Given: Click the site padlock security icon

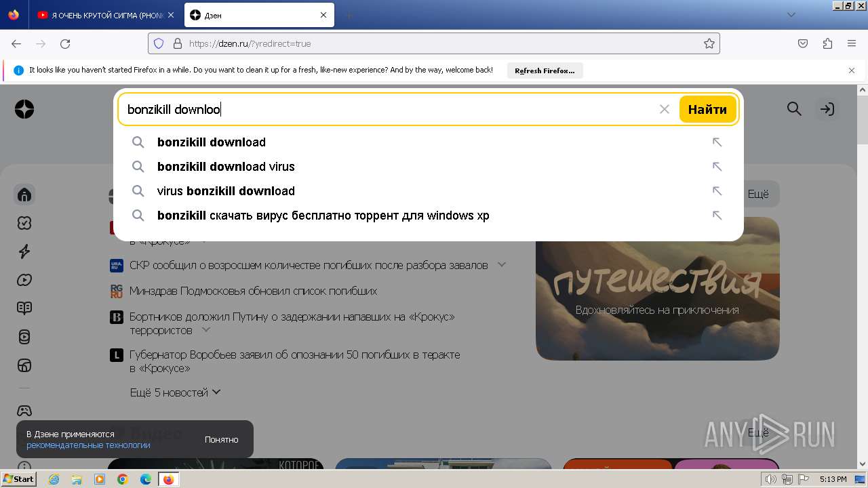Looking at the screenshot, I should click(178, 43).
